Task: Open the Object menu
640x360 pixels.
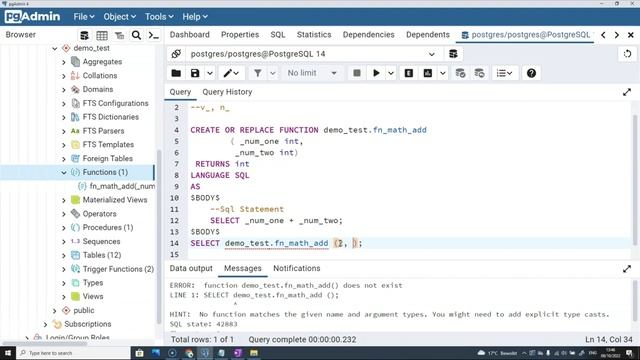Action: [119, 17]
